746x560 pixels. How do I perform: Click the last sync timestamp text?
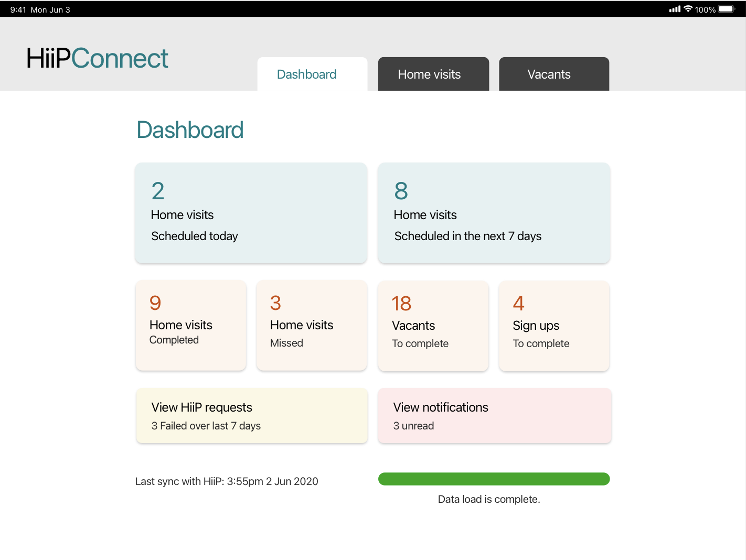click(227, 481)
